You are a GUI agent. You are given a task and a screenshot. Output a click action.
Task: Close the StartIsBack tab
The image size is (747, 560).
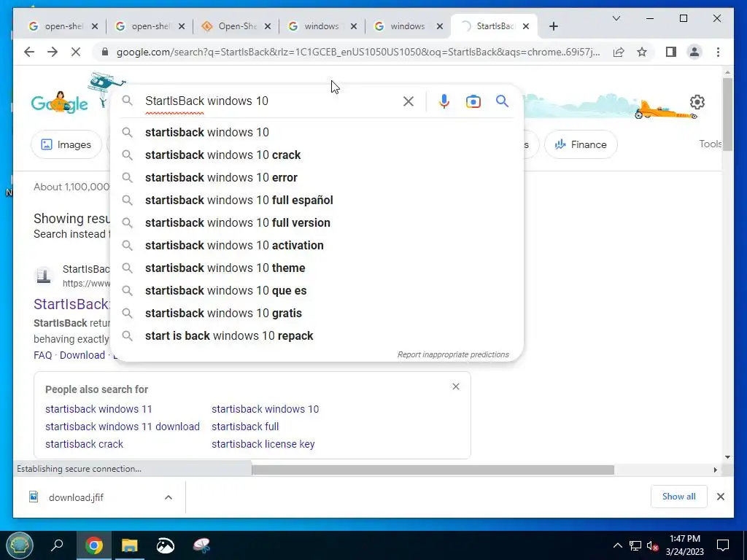click(526, 26)
